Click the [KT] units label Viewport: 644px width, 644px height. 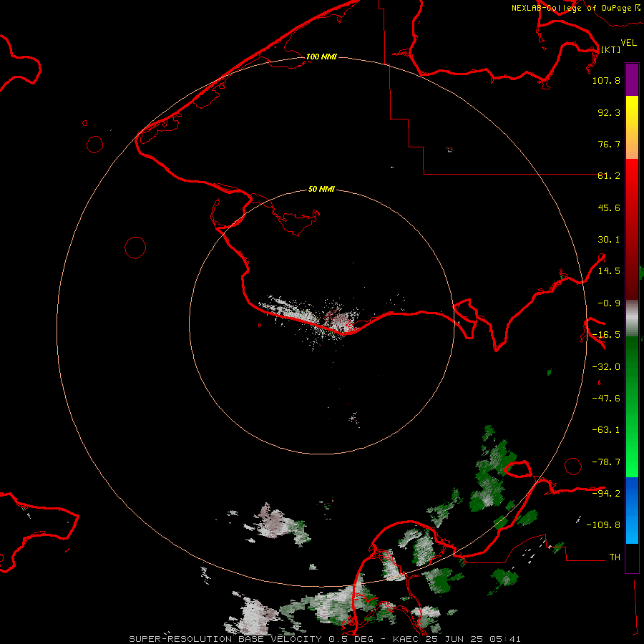point(611,49)
